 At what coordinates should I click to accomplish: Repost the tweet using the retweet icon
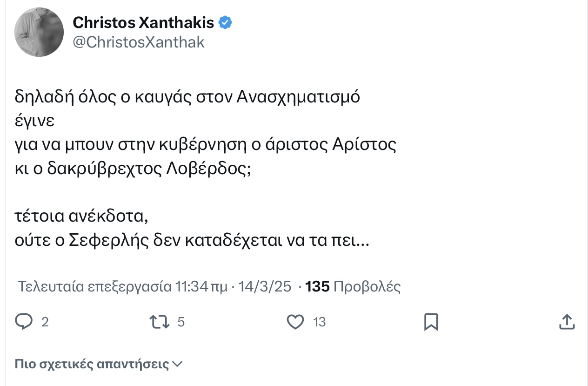pos(159,322)
